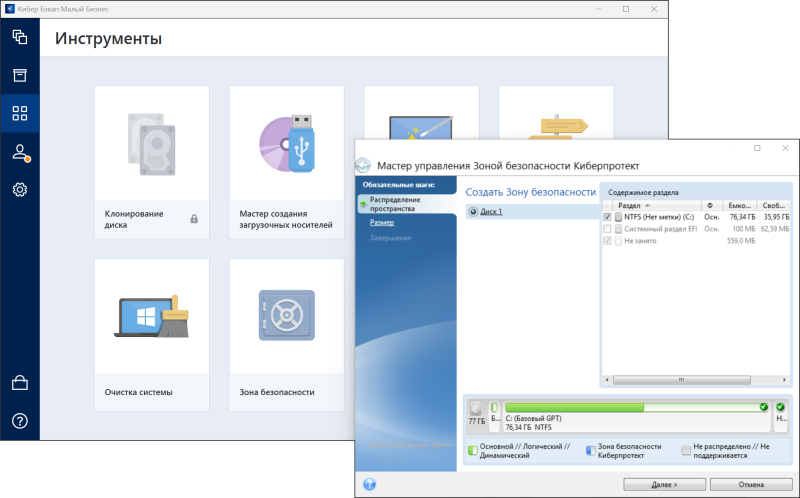Image resolution: width=800 pixels, height=498 pixels.
Task: Open the Зона безопасности safe tile
Action: point(286,335)
